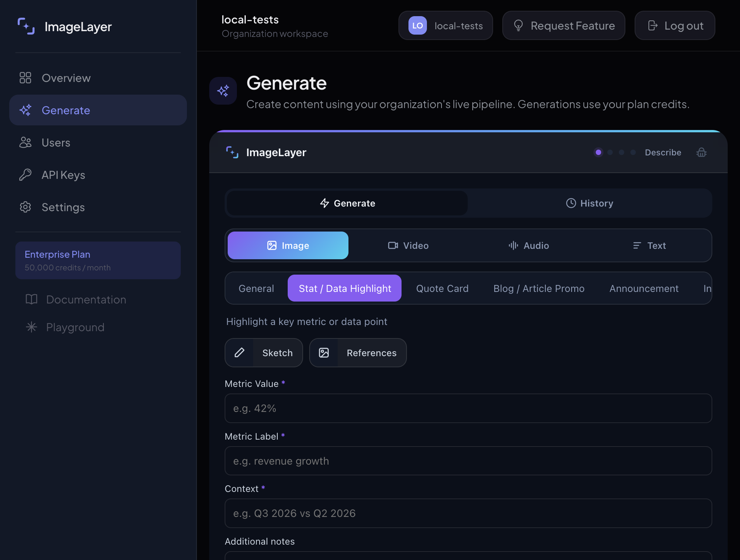740x560 pixels.
Task: Click the Log out button
Action: [675, 25]
